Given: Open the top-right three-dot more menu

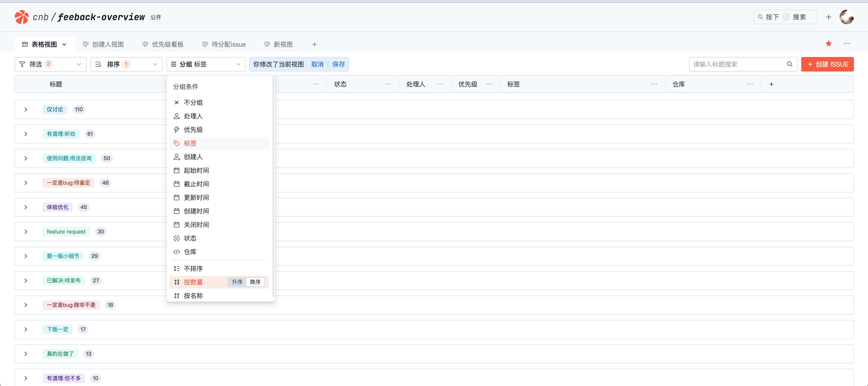Looking at the screenshot, I should coord(847,43).
